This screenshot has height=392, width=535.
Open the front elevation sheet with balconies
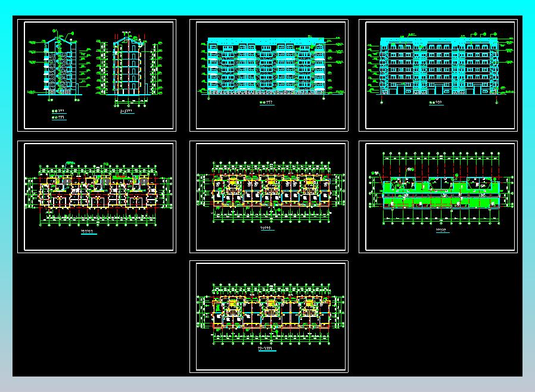coord(269,76)
